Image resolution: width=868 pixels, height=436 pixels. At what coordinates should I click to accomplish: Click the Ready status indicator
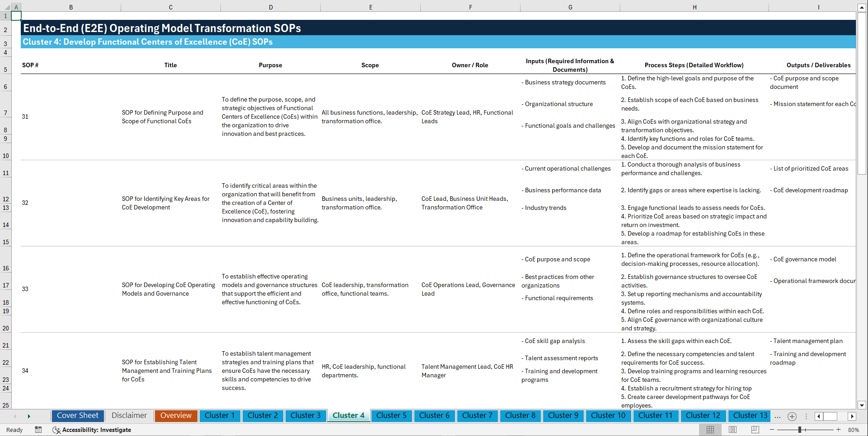pos(14,430)
